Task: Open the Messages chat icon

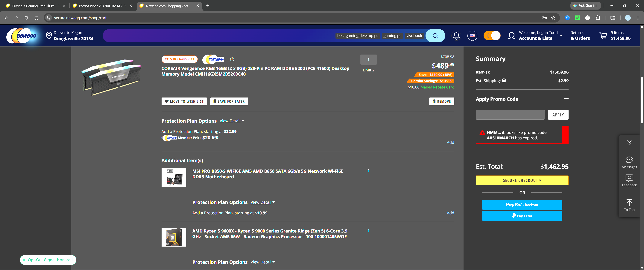Action: (629, 162)
